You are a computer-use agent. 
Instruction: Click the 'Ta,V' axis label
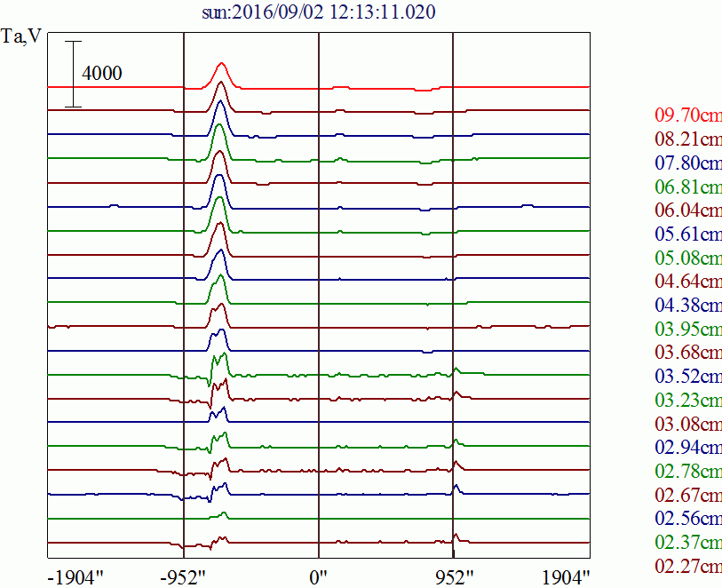tap(21, 36)
